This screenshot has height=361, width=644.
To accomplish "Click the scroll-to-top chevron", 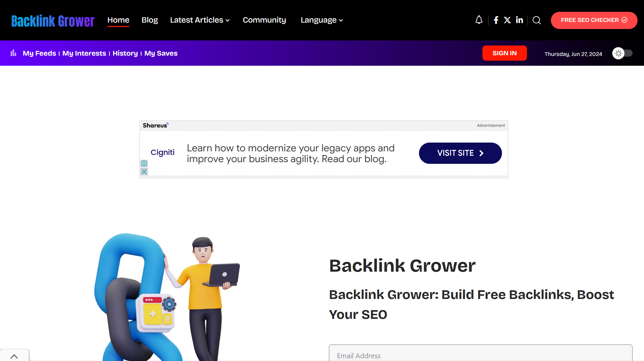I will tap(14, 356).
